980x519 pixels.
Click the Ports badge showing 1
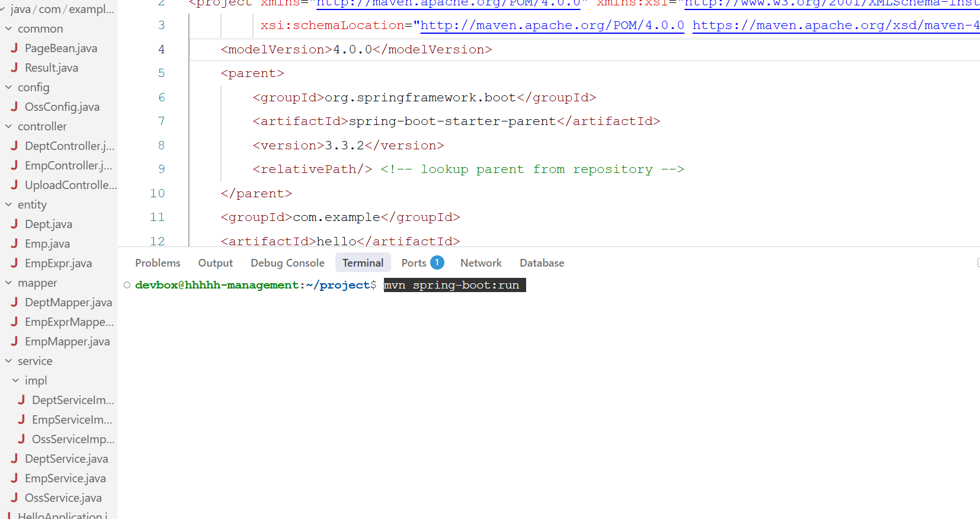coord(437,262)
